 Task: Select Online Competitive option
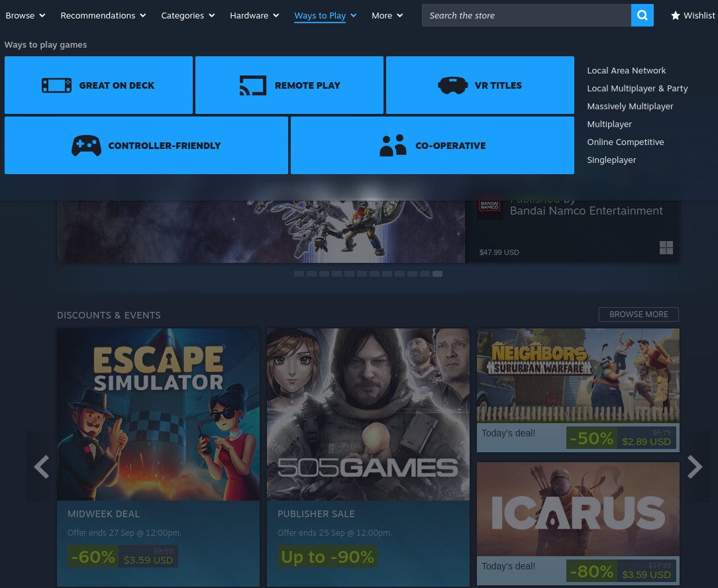(625, 142)
